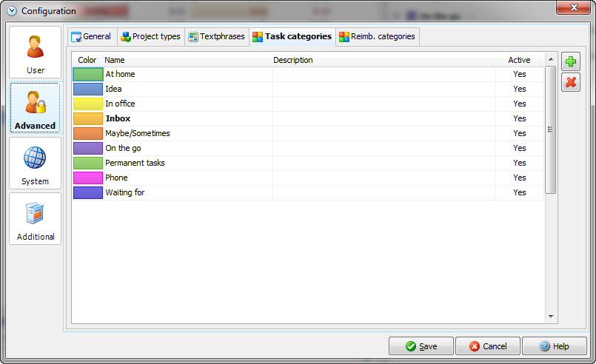Open the Reimb. categories tab
596x364 pixels.
pos(378,36)
